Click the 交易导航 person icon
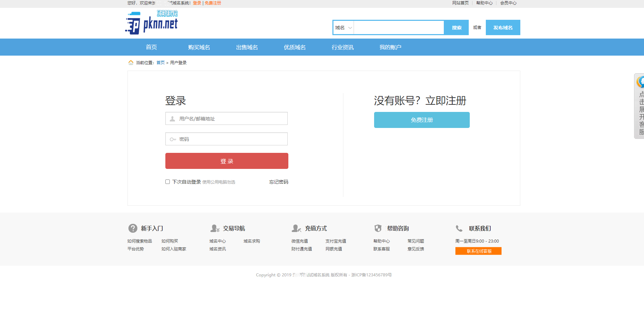644x318 pixels. [x=215, y=228]
